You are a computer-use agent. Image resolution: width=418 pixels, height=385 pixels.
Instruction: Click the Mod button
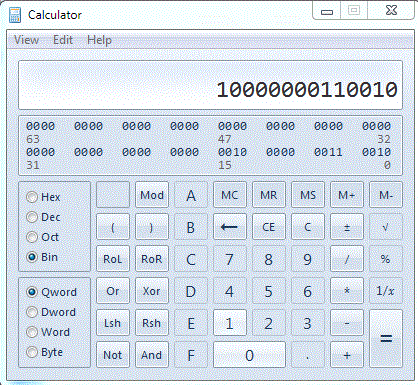pyautogui.click(x=152, y=195)
